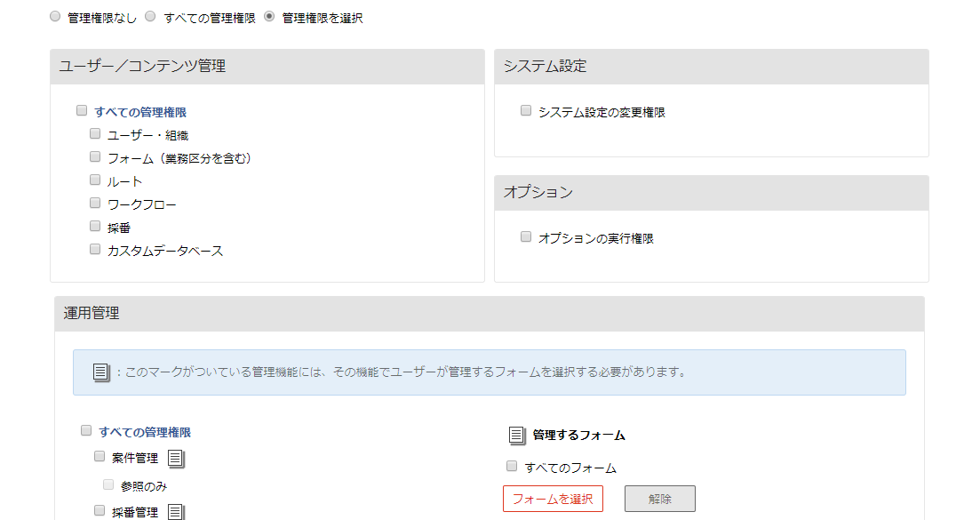Click the フォームを選択 button
The image size is (980, 520).
tap(554, 499)
